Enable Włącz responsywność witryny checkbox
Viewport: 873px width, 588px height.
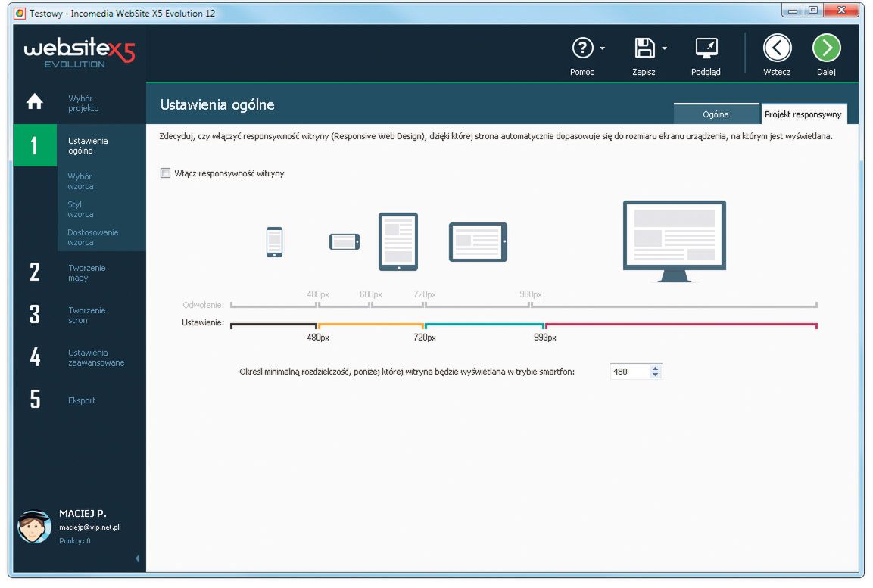(x=165, y=173)
